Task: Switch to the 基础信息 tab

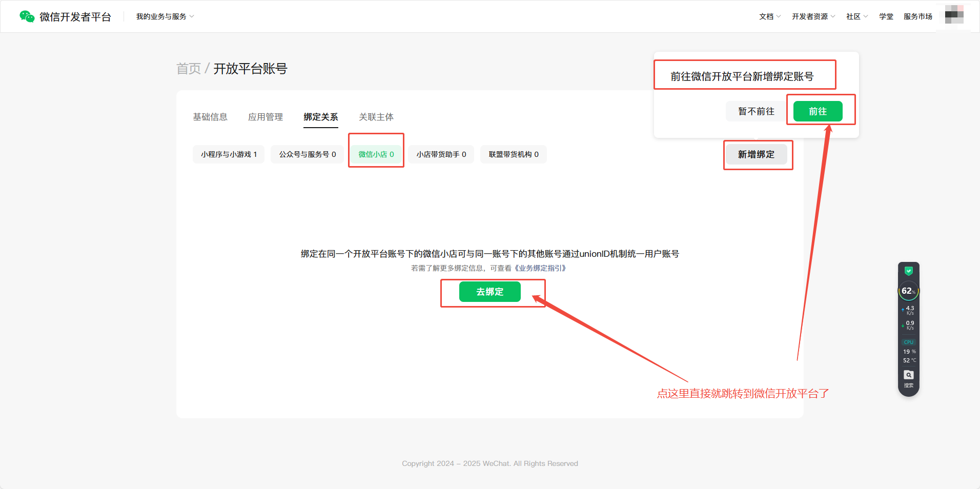Action: click(210, 117)
